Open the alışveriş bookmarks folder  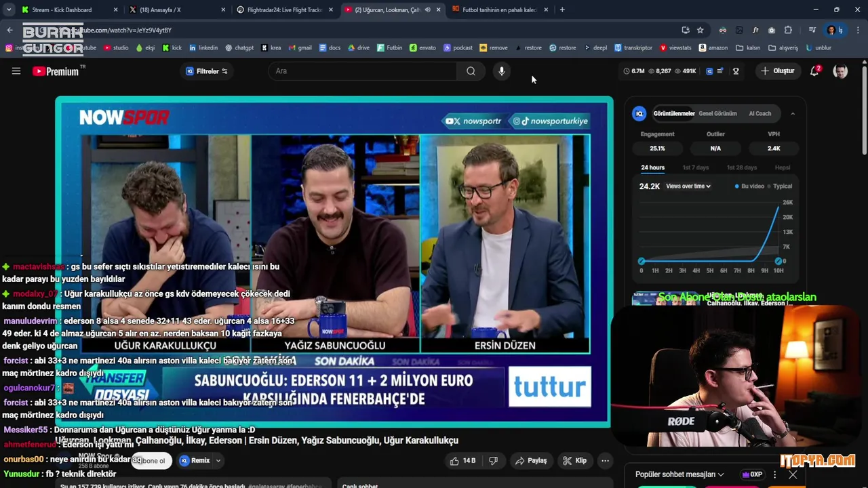pos(783,48)
